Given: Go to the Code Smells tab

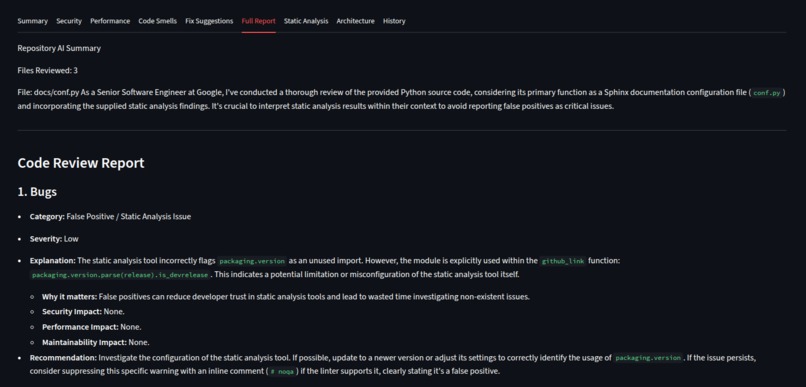Looking at the screenshot, I should (x=157, y=21).
